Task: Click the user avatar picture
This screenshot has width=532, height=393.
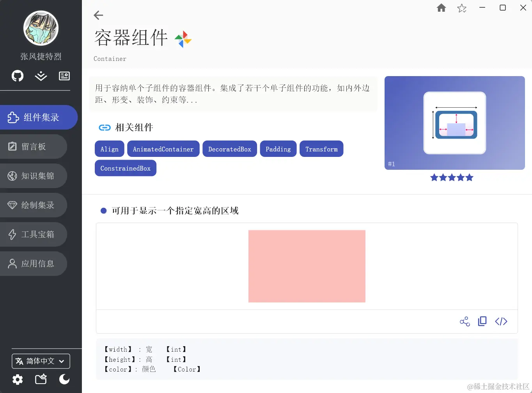Action: click(x=41, y=28)
